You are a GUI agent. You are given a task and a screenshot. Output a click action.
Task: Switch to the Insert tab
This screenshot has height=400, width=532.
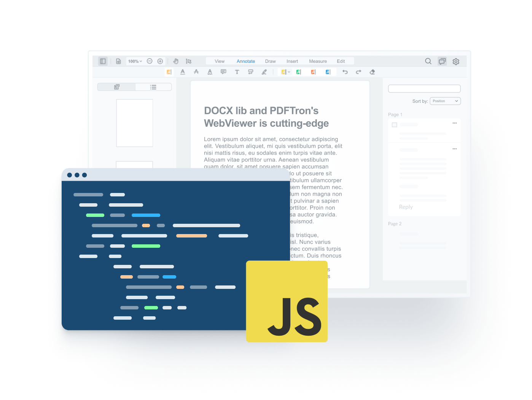[292, 61]
